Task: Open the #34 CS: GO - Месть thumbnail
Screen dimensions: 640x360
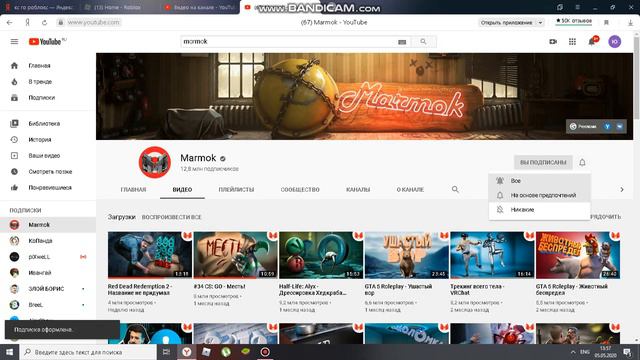Action: coord(236,256)
